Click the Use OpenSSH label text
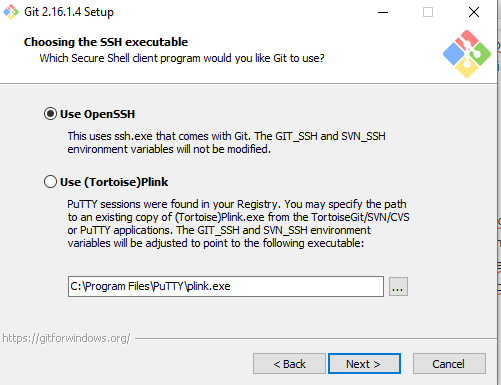The image size is (501, 385). pyautogui.click(x=97, y=114)
